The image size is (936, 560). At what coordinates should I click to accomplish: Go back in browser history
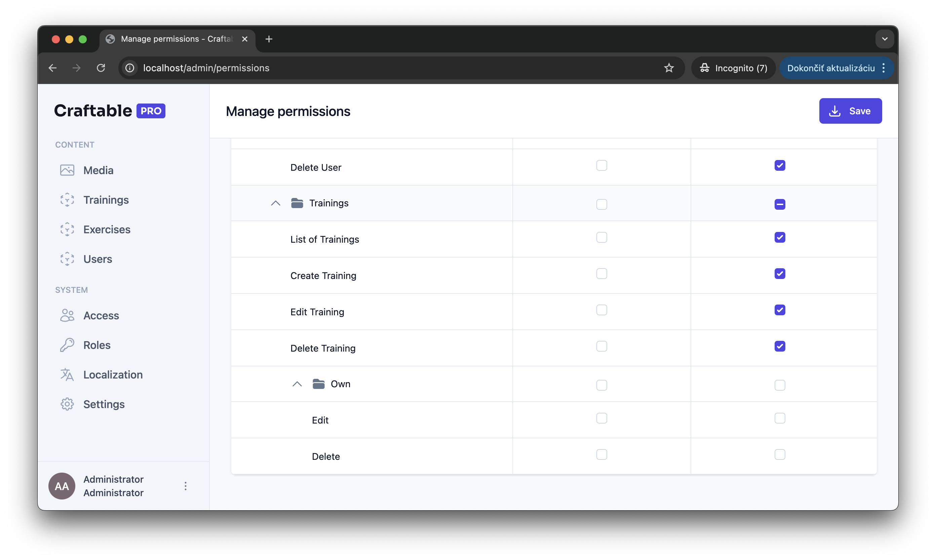coord(52,68)
